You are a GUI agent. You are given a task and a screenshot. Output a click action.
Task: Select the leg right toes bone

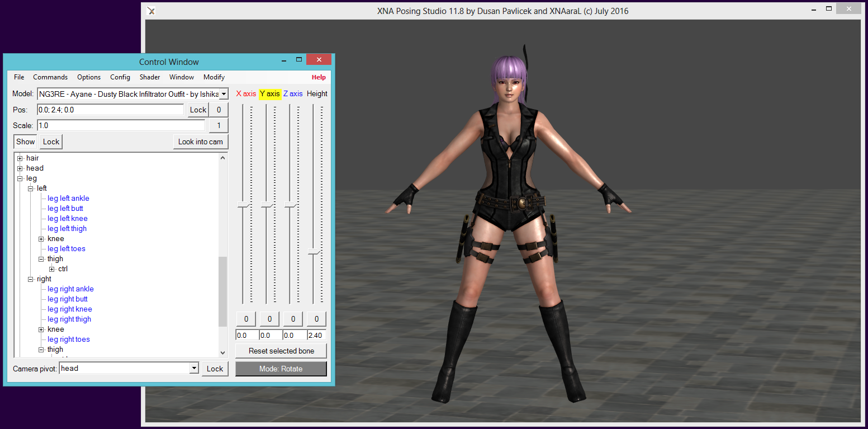pyautogui.click(x=69, y=340)
